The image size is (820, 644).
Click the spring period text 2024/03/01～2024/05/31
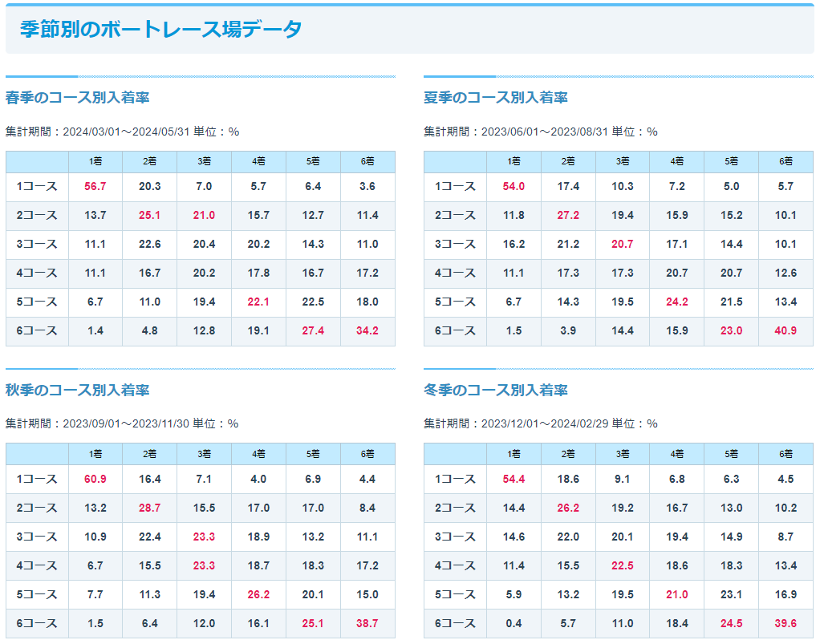[x=126, y=132]
